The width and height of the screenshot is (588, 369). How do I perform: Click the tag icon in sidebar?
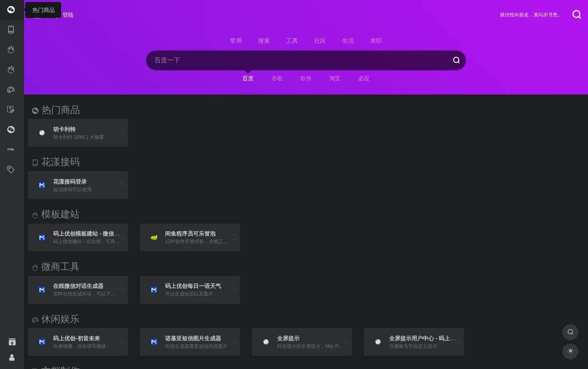[11, 170]
